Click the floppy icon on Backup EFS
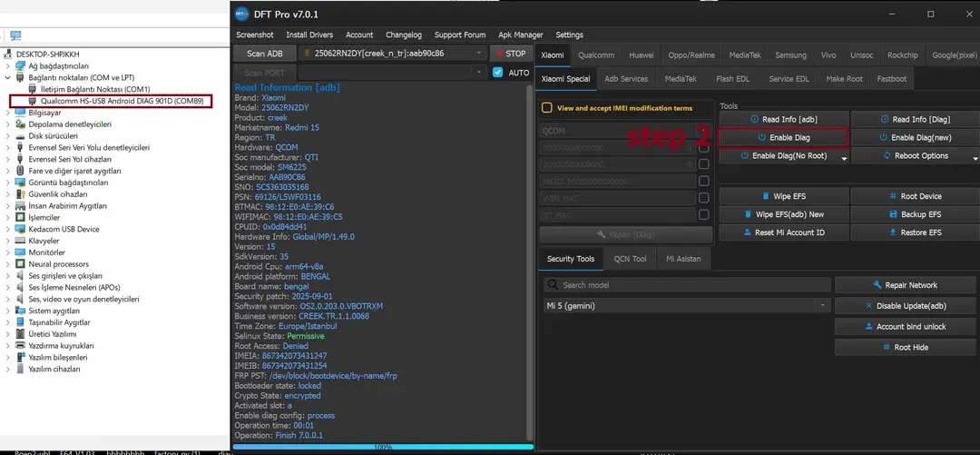980x455 pixels. coord(894,214)
